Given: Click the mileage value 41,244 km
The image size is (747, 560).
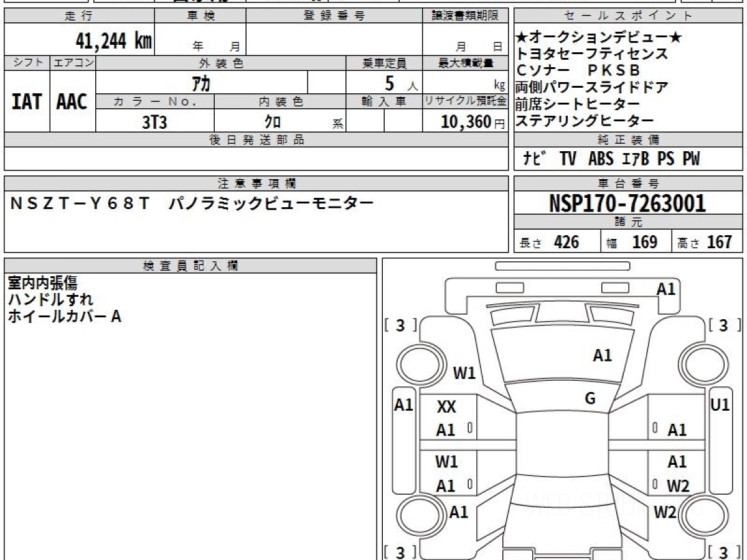Looking at the screenshot, I should [x=113, y=41].
